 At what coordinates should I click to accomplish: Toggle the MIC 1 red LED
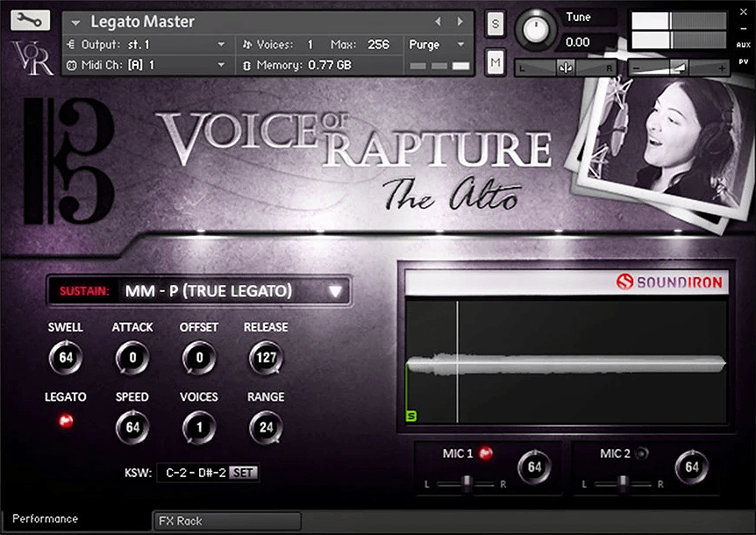tap(486, 453)
